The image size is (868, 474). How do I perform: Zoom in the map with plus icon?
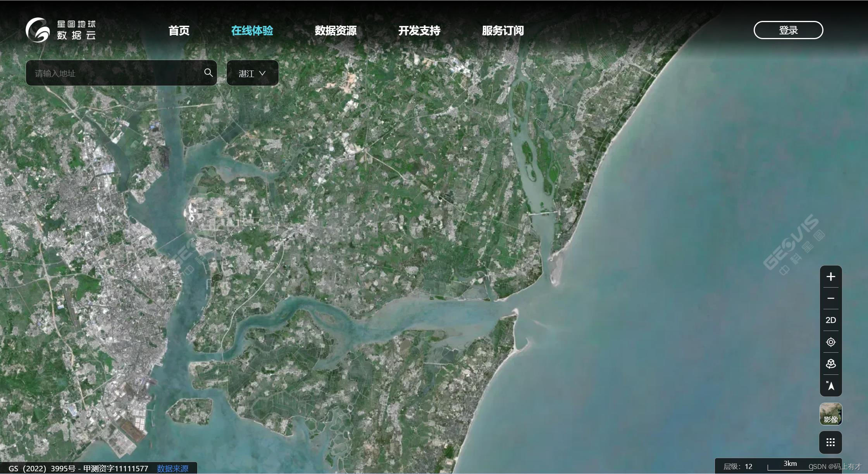click(830, 277)
